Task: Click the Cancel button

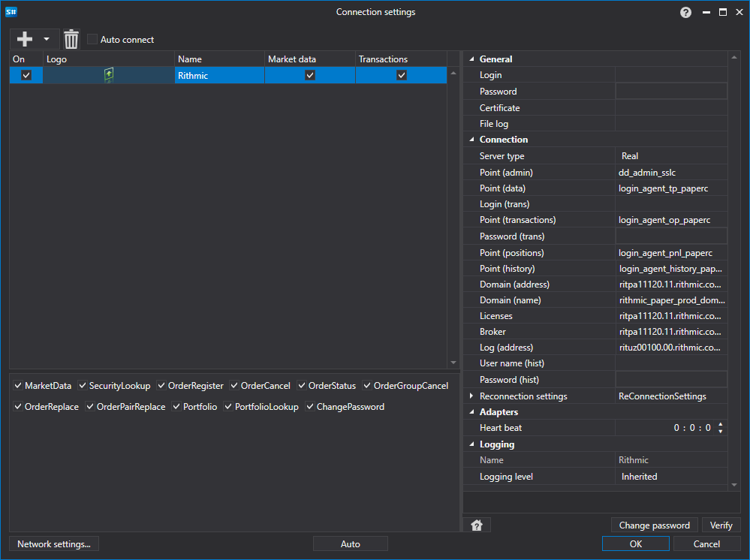Action: point(706,544)
